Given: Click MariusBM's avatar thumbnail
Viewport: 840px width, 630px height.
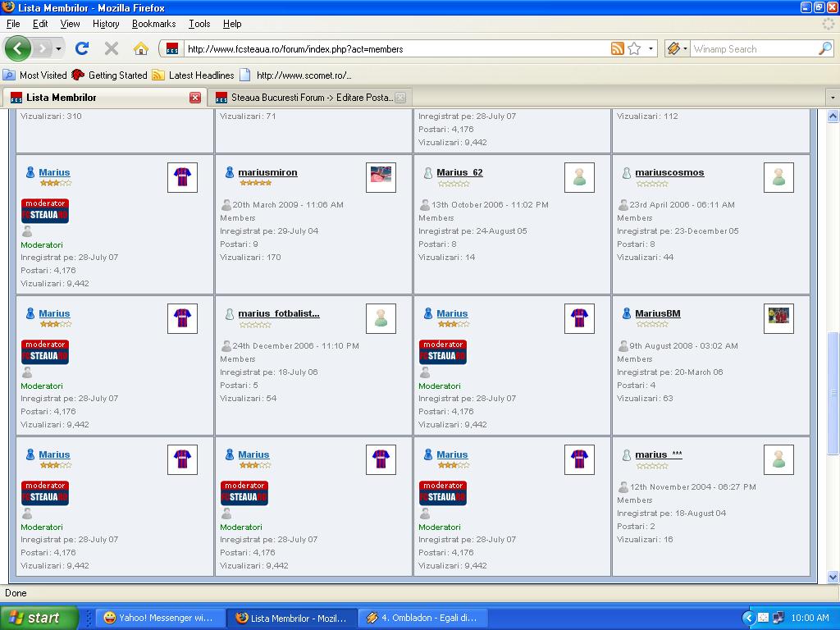Looking at the screenshot, I should (x=778, y=318).
